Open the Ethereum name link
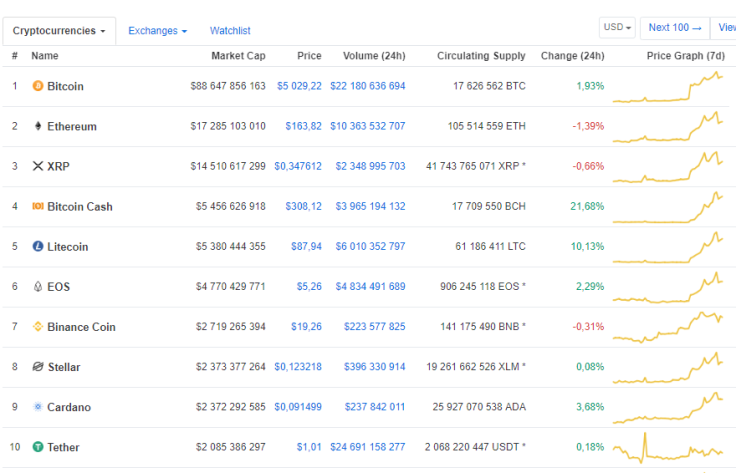Screen dimensions: 736x473 coord(72,126)
